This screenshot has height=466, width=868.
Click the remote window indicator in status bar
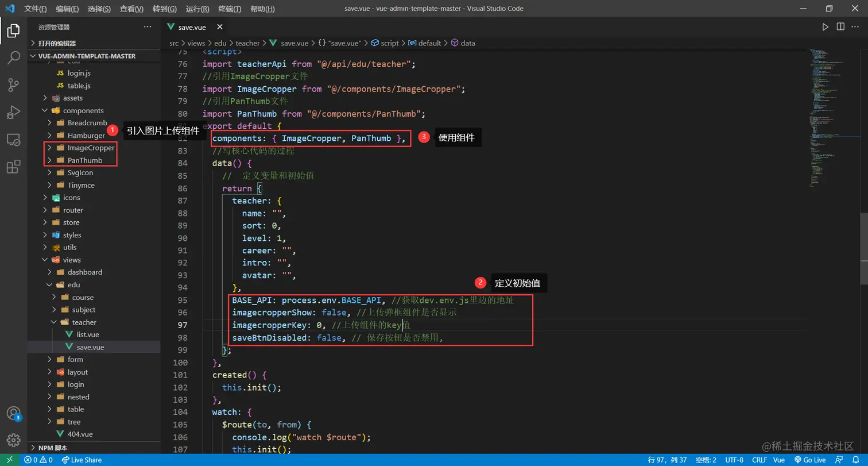click(10, 460)
